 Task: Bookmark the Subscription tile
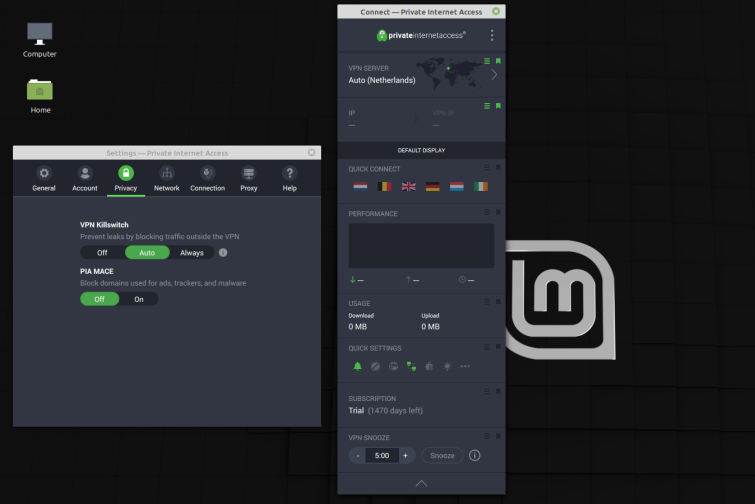(498, 391)
